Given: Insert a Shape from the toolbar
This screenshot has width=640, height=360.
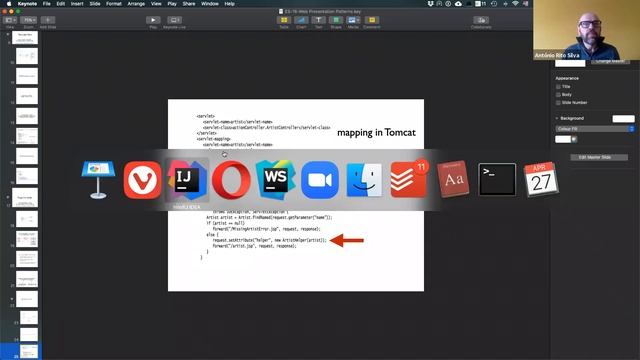Looking at the screenshot, I should tap(336, 20).
